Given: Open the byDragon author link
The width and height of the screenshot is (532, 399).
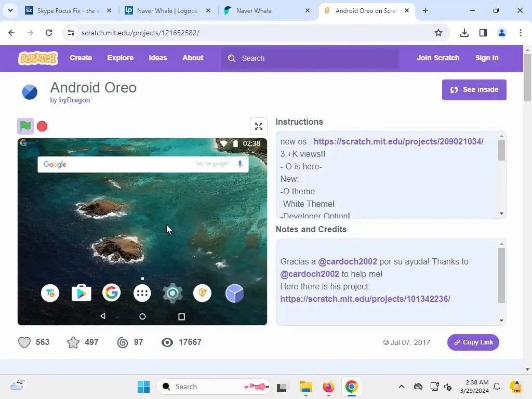Looking at the screenshot, I should click(x=74, y=100).
